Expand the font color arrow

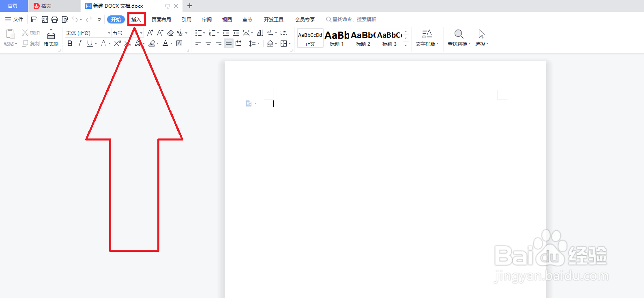(x=172, y=43)
